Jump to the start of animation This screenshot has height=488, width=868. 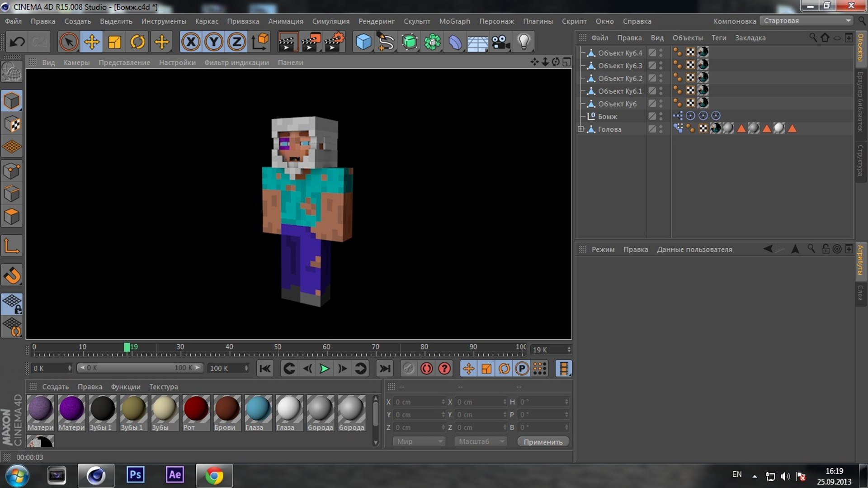pos(265,369)
